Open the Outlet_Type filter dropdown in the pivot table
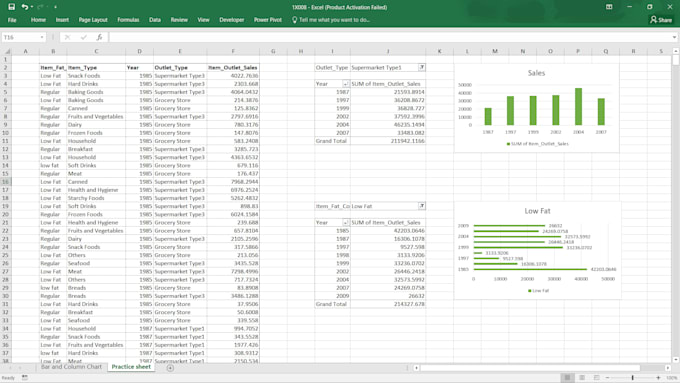Image resolution: width=680 pixels, height=383 pixels. (422, 67)
